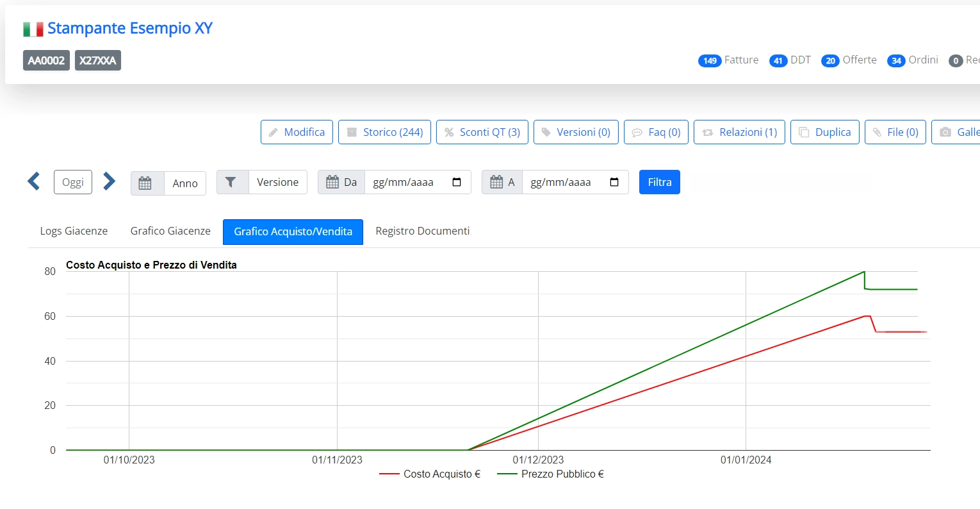This screenshot has width=980, height=509.
Task: Open the Versione filter dropdown
Action: (x=277, y=182)
